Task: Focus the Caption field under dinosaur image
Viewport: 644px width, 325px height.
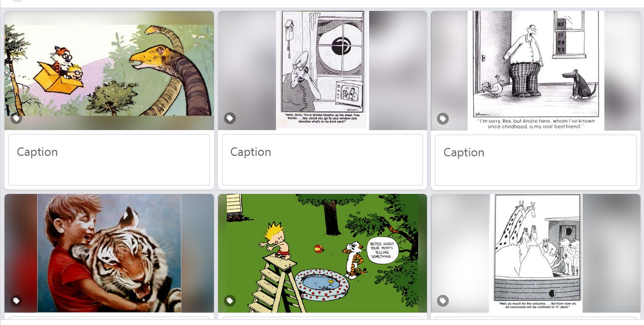Action: click(x=109, y=160)
